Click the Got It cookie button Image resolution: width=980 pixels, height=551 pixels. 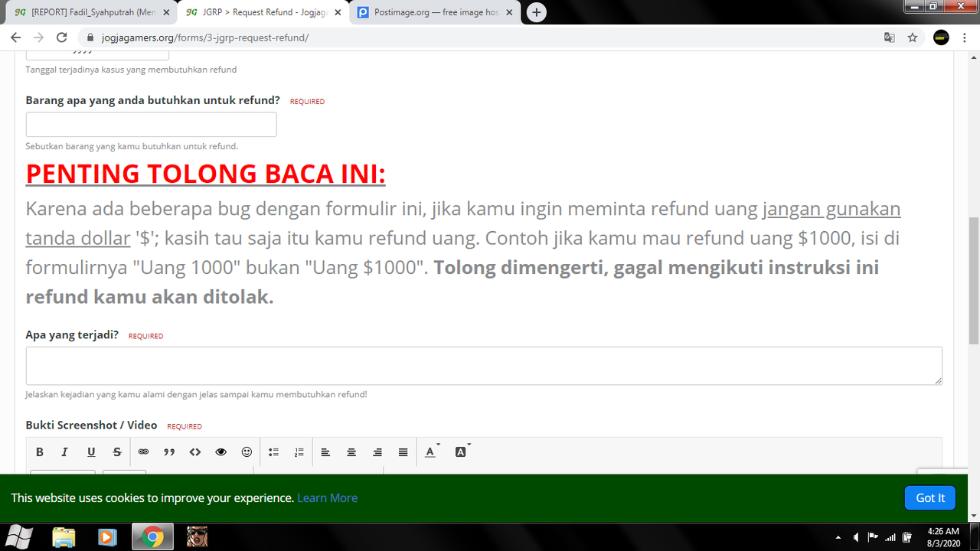point(930,497)
